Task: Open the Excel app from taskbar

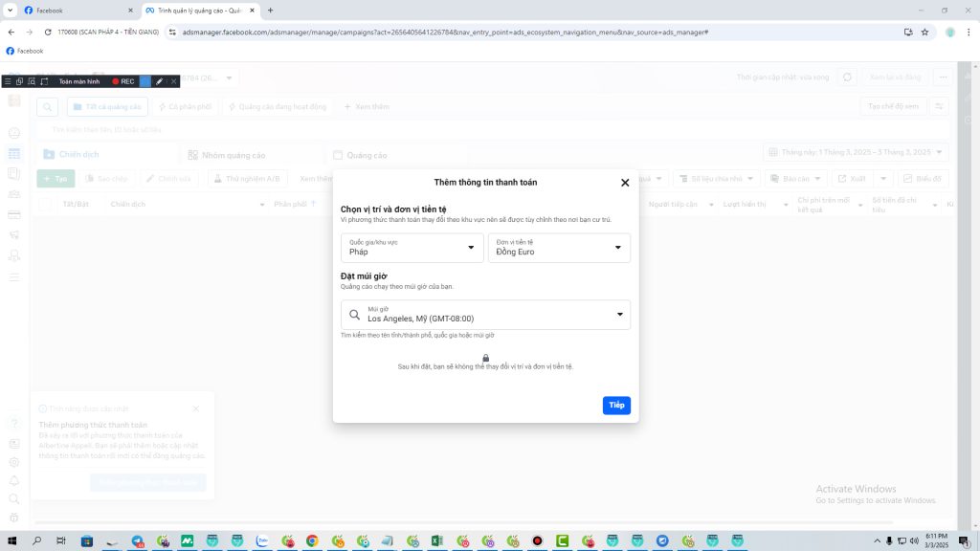Action: tap(436, 541)
